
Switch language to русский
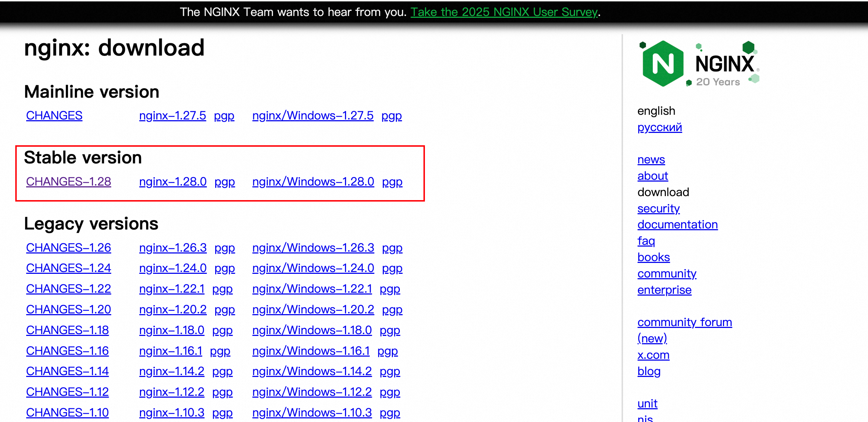pyautogui.click(x=659, y=127)
